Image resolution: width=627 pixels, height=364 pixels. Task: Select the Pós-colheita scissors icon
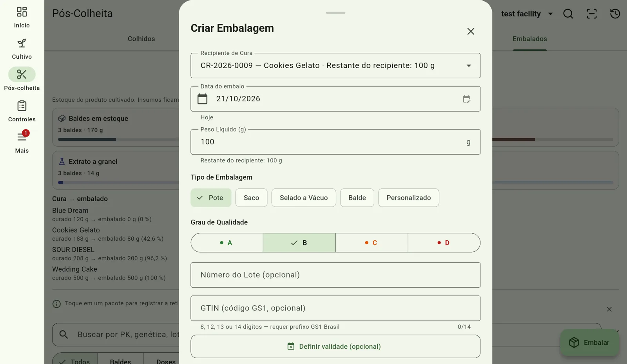pyautogui.click(x=22, y=74)
